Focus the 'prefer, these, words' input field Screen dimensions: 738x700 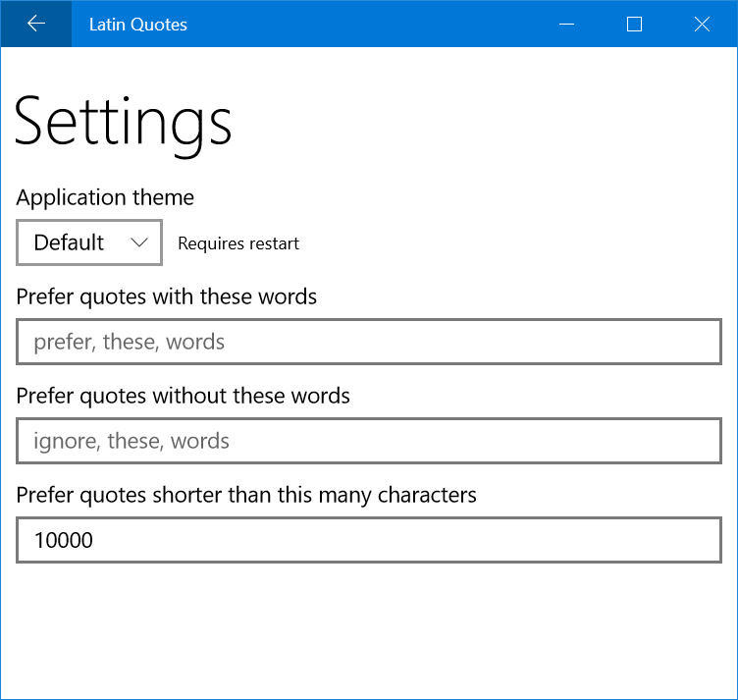(x=369, y=342)
